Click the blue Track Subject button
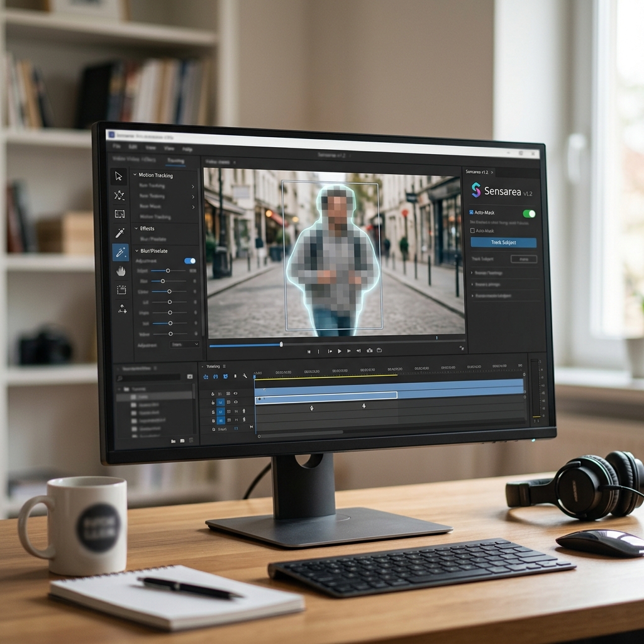 point(504,242)
